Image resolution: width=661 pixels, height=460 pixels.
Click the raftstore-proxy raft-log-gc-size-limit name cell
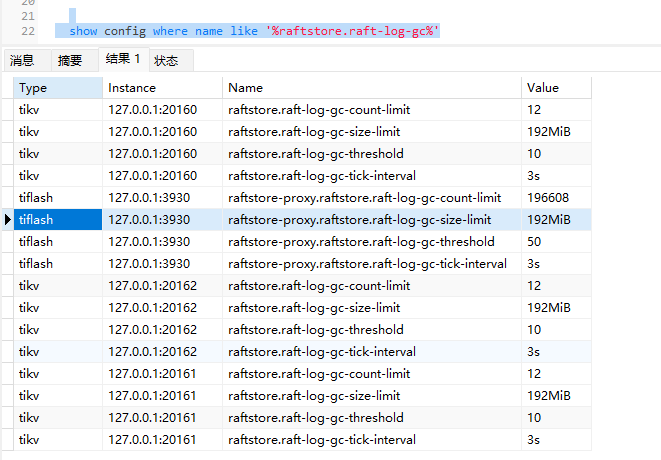[x=359, y=220]
